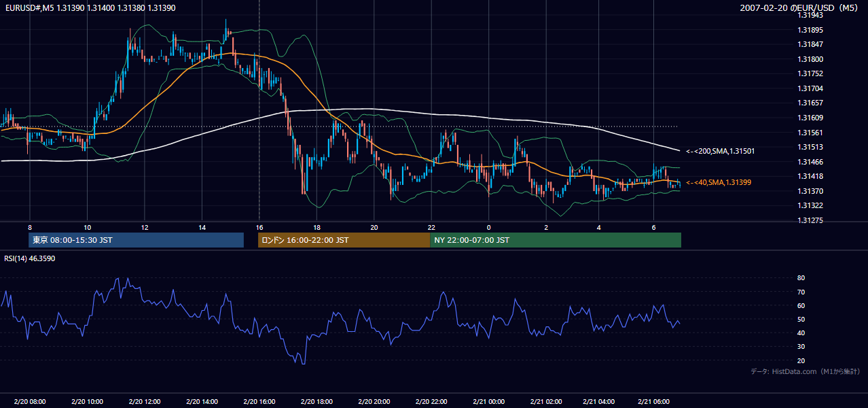Screen dimensions: 868x408
Task: Click price axis value 1.31800
Action: 810,59
